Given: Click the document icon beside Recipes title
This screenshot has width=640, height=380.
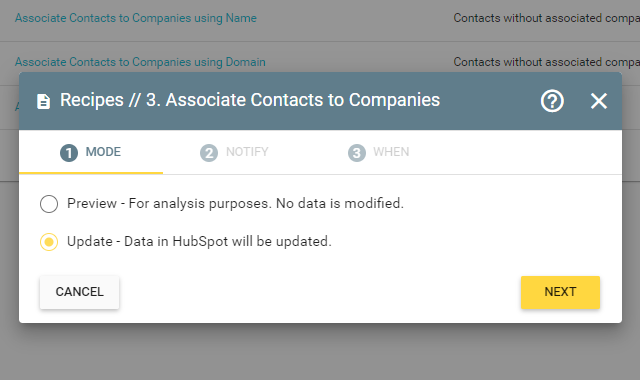Looking at the screenshot, I should (43, 101).
